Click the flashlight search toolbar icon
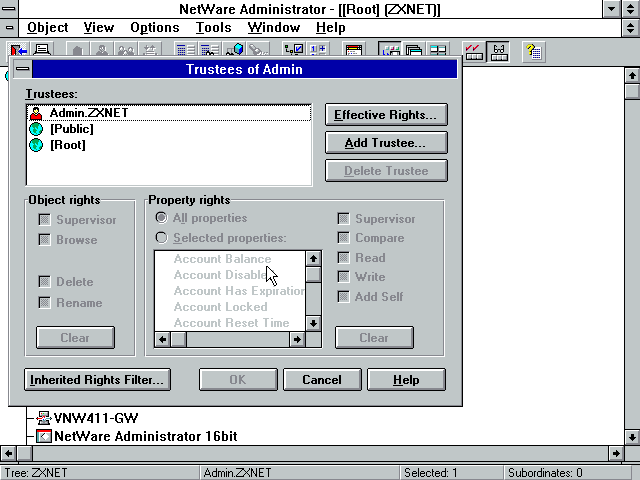The image size is (640, 480). coord(258,50)
